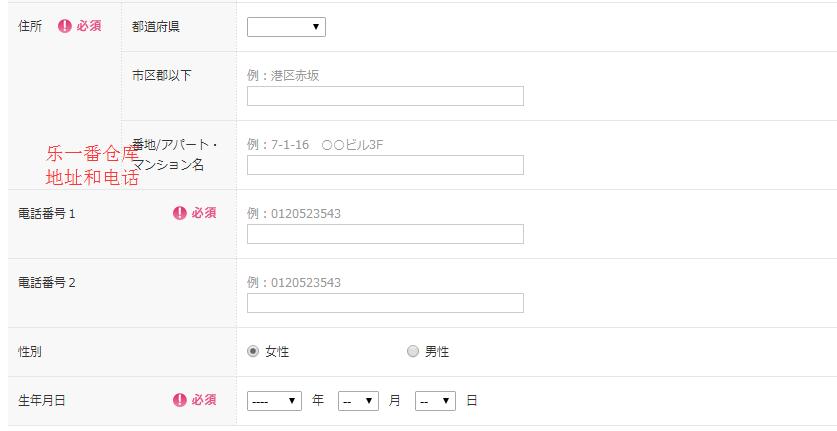Open the birth day dropdown
The width and height of the screenshot is (837, 431).
tap(435, 400)
